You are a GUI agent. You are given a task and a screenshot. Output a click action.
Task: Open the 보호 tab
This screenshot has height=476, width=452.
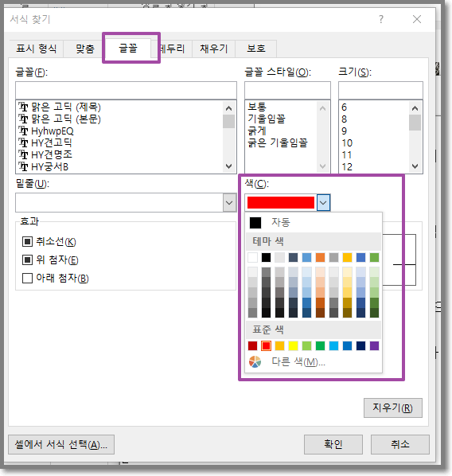(x=256, y=49)
